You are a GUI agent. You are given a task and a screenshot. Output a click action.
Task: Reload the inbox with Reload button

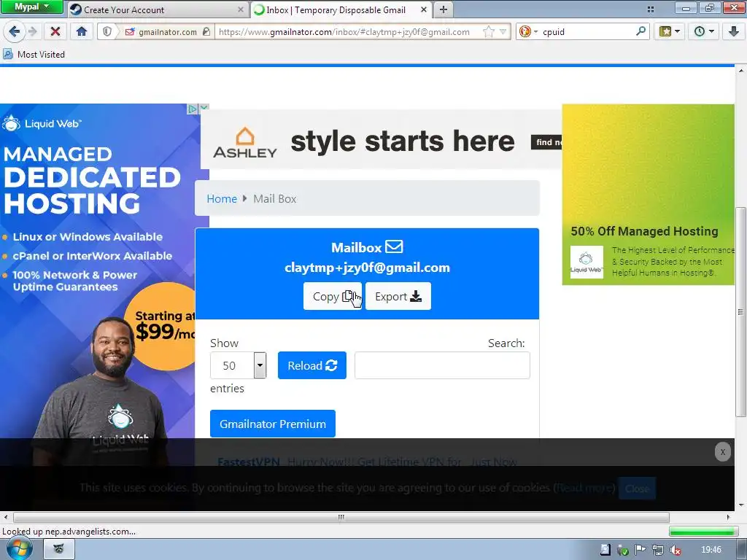click(312, 365)
